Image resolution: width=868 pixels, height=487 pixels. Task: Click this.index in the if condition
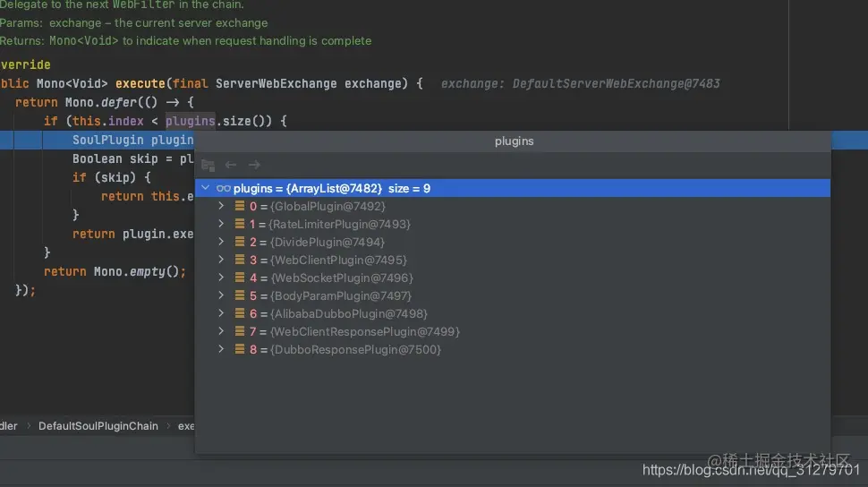[108, 121]
